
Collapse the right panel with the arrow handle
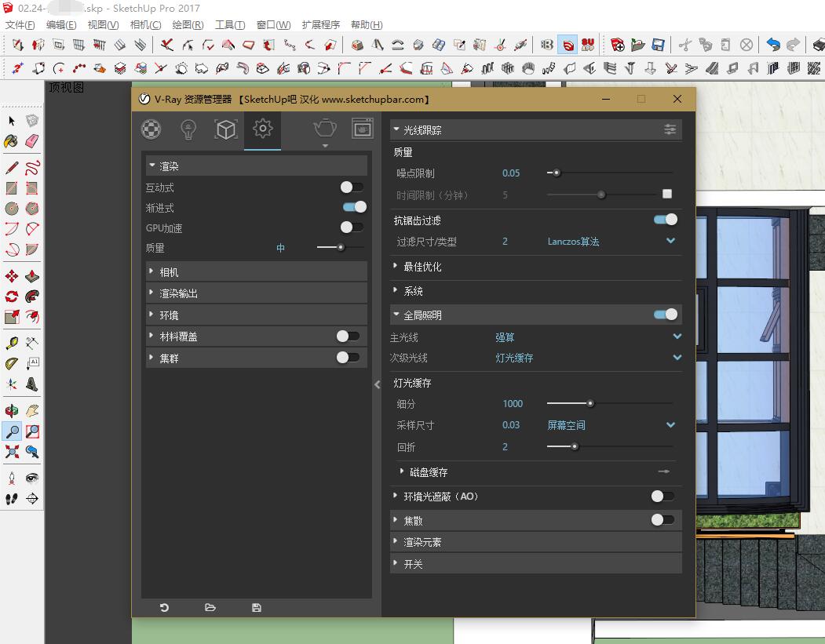pos(378,385)
